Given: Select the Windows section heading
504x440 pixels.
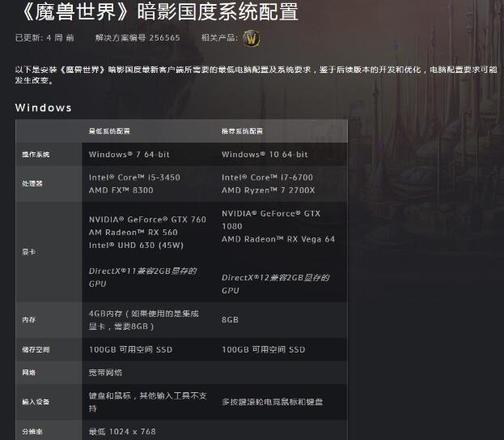Looking at the screenshot, I should point(43,108).
